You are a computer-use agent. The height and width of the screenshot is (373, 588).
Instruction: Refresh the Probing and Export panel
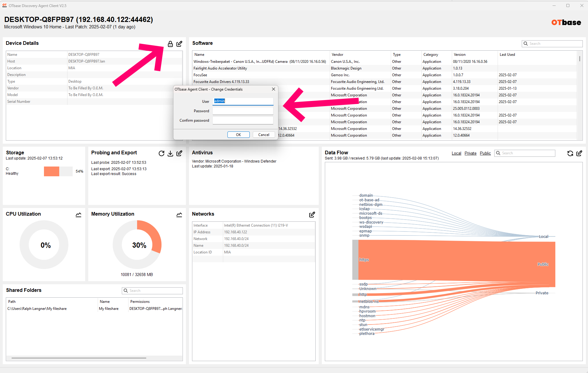[x=162, y=153]
